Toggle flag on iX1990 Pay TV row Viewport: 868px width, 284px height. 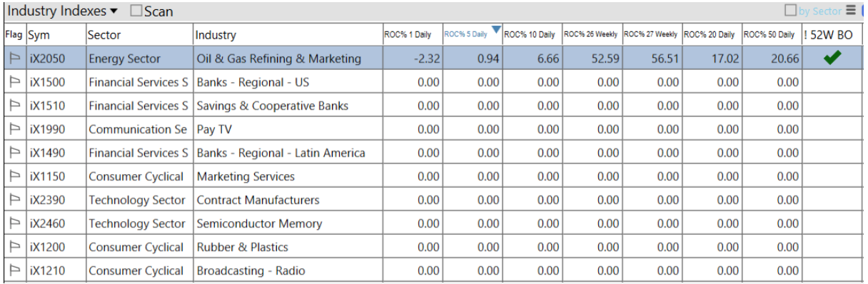click(14, 130)
